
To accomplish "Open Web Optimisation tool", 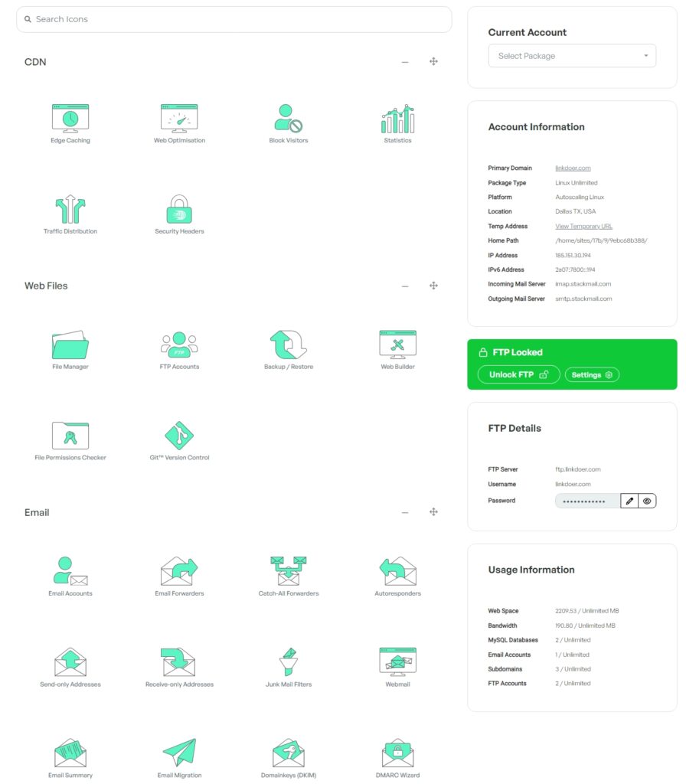I will 179,120.
